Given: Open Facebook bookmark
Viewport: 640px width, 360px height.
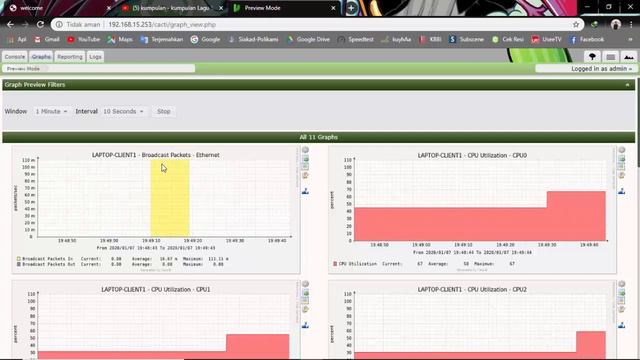Looking at the screenshot, I should tap(587, 40).
